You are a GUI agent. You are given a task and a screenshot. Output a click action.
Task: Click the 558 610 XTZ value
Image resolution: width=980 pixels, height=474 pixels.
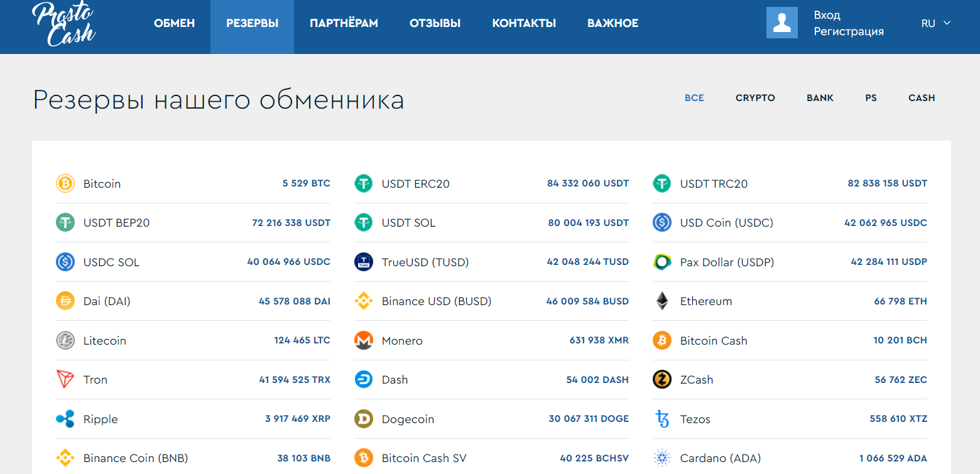coord(898,419)
